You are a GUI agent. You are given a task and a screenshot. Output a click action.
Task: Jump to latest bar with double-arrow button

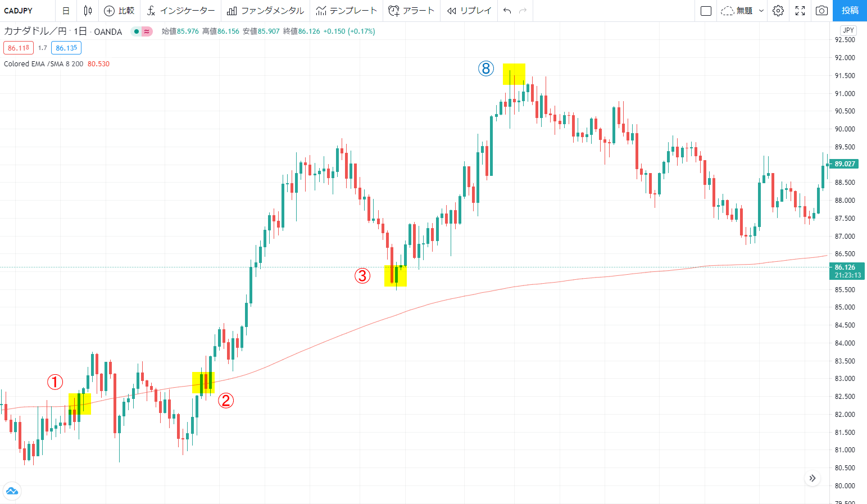click(x=812, y=479)
